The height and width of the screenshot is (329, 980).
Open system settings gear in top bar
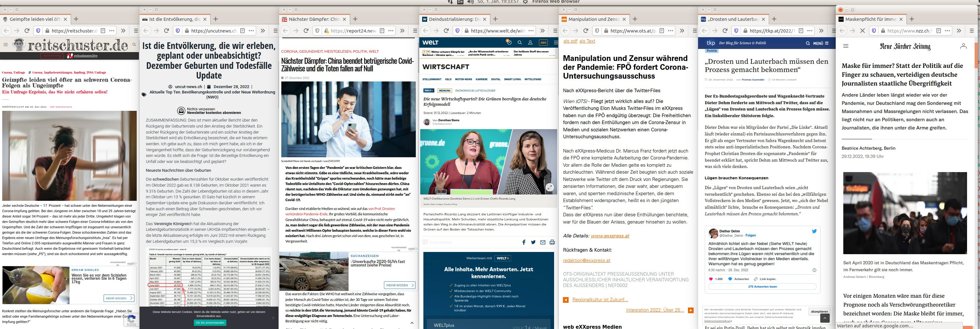[525, 2]
